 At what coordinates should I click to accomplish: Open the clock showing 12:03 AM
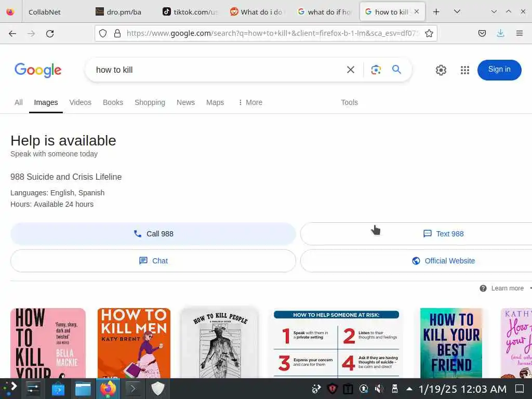tap(462, 389)
